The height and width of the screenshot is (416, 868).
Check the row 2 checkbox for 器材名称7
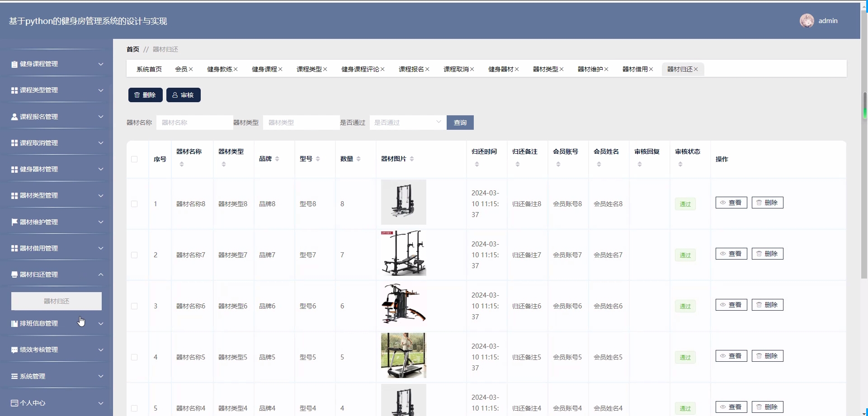(x=134, y=255)
